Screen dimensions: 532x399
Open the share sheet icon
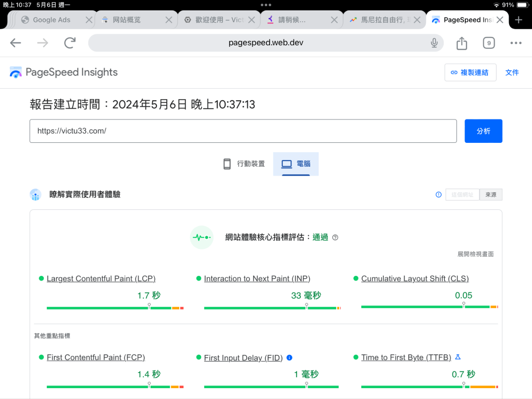[x=461, y=43]
